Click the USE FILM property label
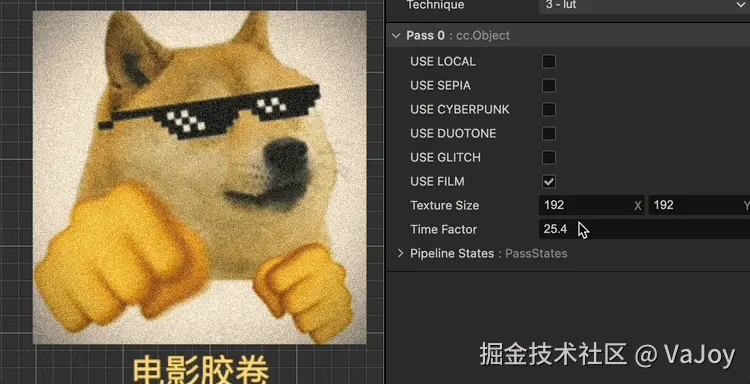 click(437, 182)
